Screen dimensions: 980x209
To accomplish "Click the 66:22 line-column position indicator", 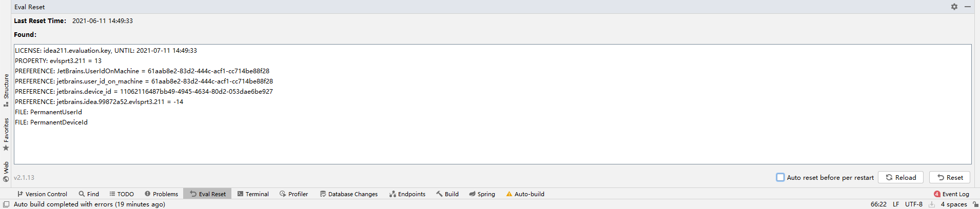I will click(878, 204).
